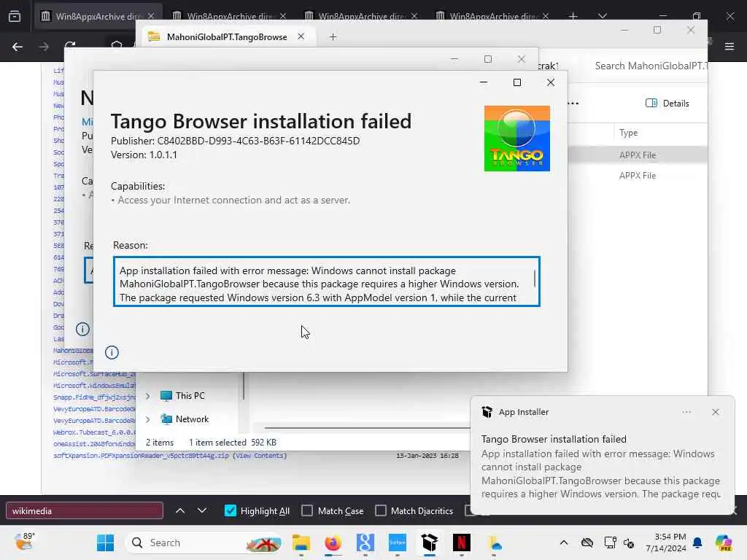Image resolution: width=747 pixels, height=560 pixels.
Task: Click inside the Reason error message box
Action: coord(326,282)
